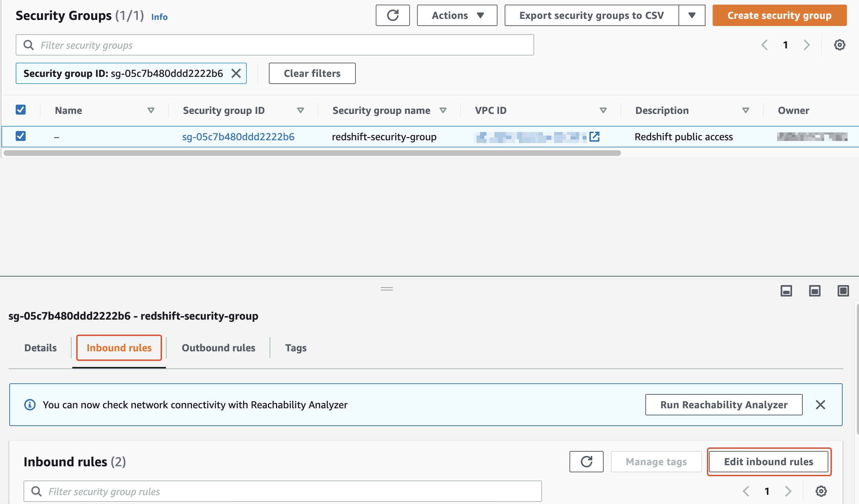Open sg-05c7b480ddd2222b6 security group link

238,137
